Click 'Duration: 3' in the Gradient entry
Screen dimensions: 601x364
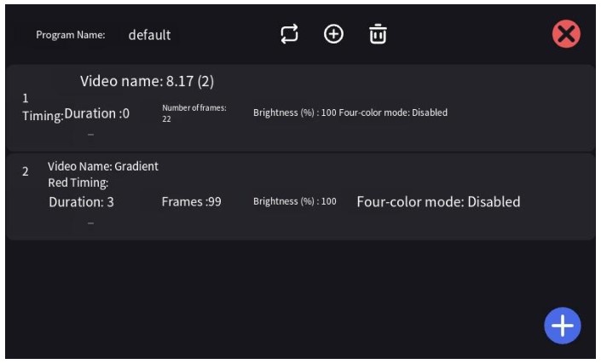tap(81, 202)
